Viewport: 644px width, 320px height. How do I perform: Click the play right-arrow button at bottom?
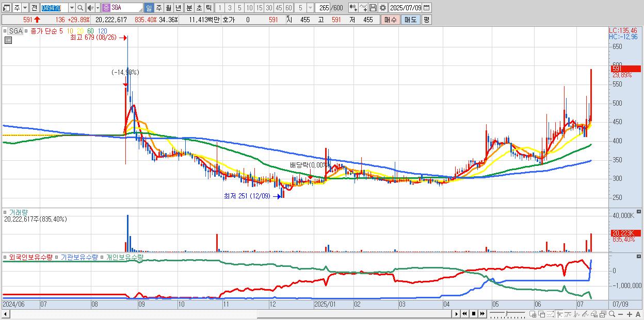click(x=456, y=314)
